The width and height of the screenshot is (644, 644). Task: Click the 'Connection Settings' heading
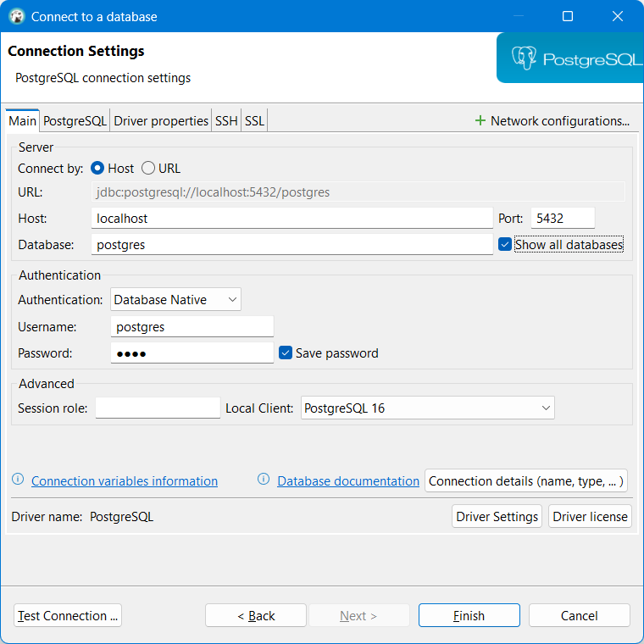(x=76, y=51)
